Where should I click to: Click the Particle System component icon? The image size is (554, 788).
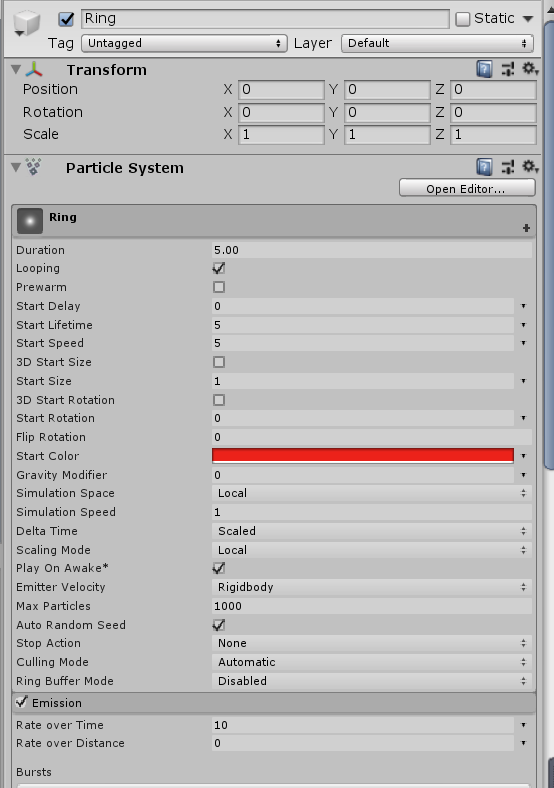34,167
